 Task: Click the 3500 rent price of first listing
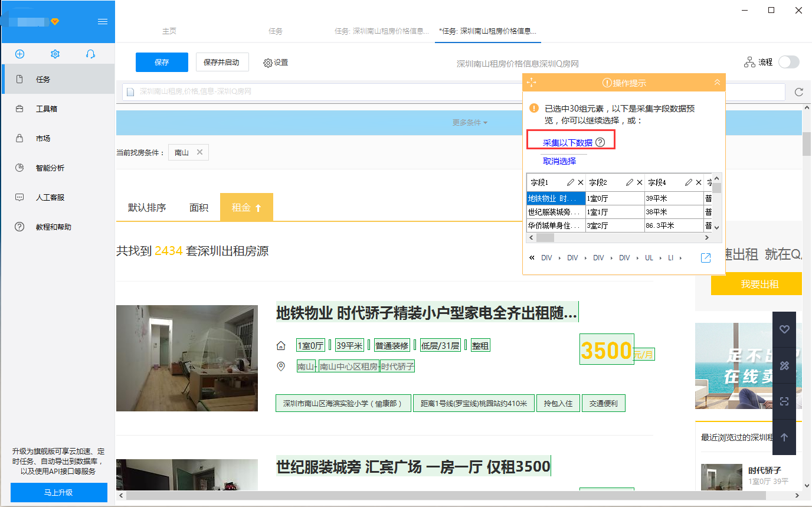[607, 350]
